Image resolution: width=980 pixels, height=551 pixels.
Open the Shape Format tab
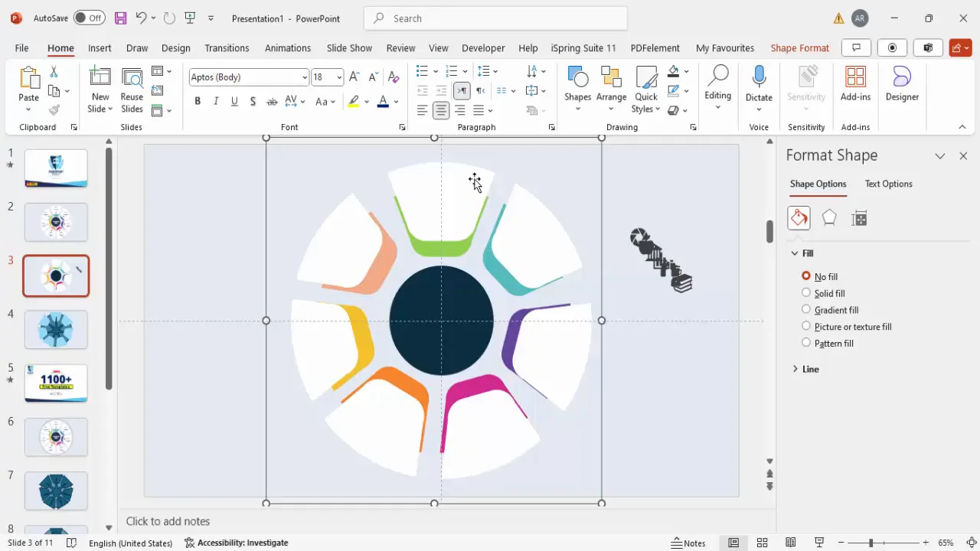point(799,47)
